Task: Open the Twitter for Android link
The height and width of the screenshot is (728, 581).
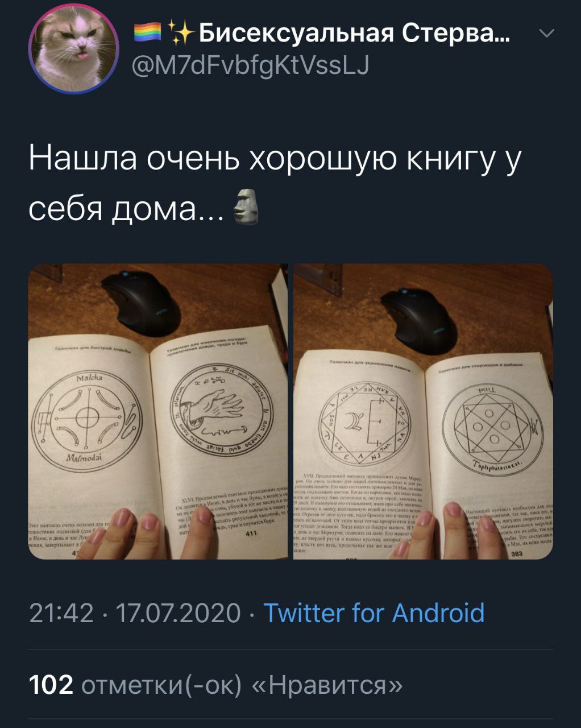Action: (375, 613)
